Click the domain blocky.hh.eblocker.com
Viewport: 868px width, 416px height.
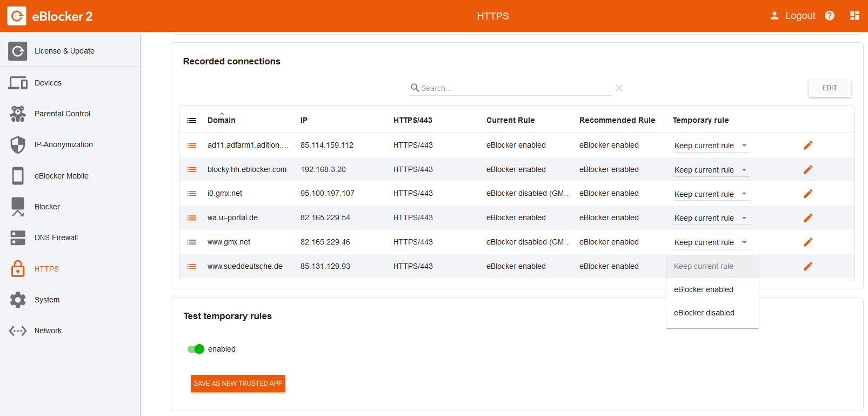click(x=247, y=169)
